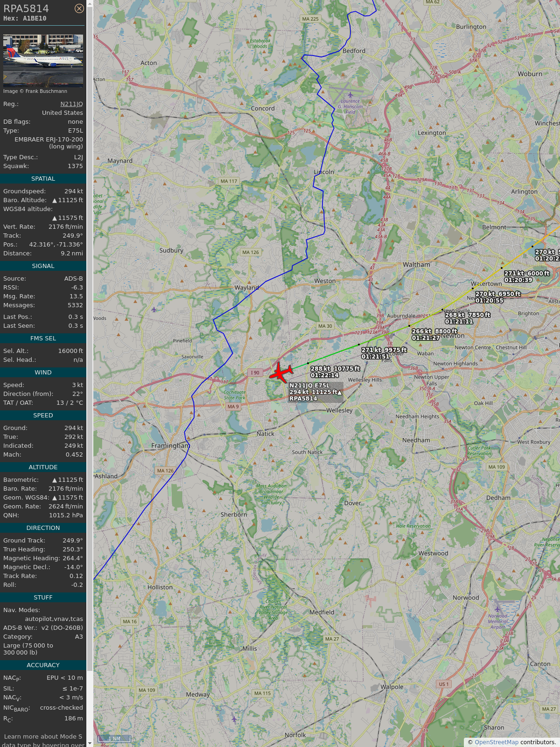The width and height of the screenshot is (560, 747).
Task: Click the Hanscom Field airport icon
Action: click(x=350, y=95)
